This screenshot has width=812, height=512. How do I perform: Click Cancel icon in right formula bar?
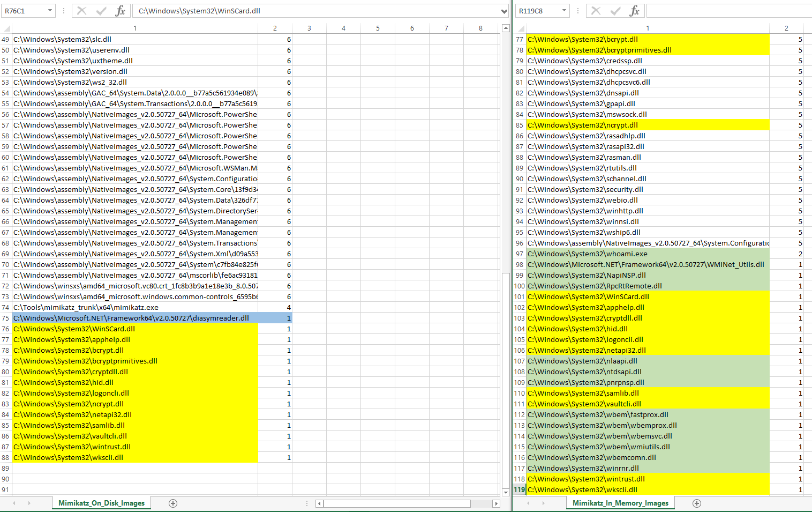596,11
